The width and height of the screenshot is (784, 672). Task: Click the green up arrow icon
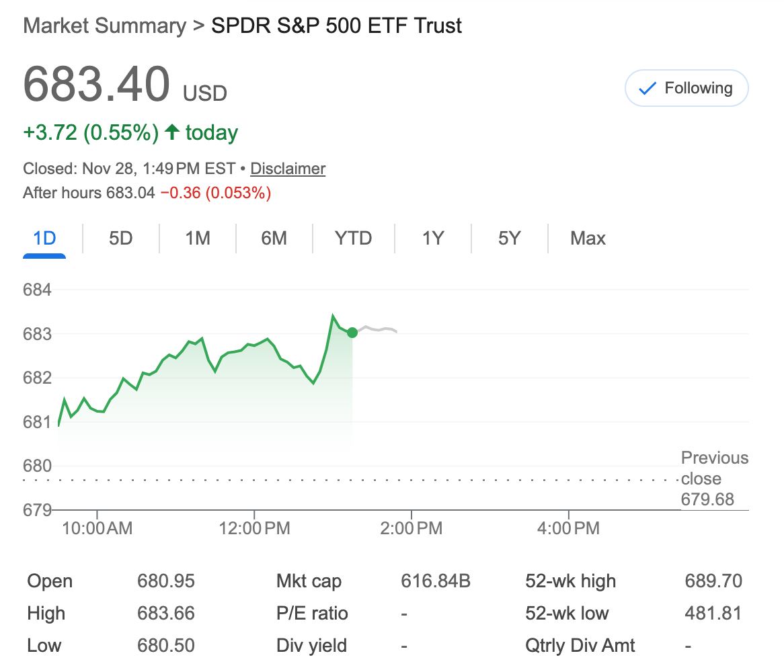pyautogui.click(x=172, y=132)
